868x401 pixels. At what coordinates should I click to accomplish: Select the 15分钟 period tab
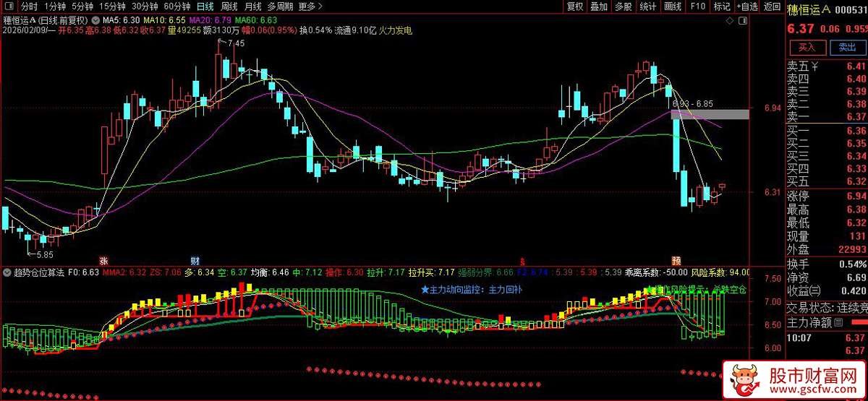pos(113,7)
